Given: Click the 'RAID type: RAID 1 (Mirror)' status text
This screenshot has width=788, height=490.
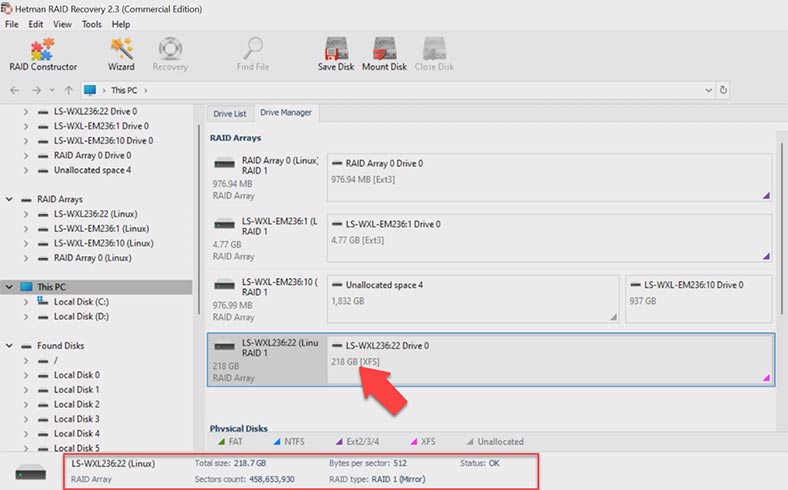Looking at the screenshot, I should tap(377, 479).
